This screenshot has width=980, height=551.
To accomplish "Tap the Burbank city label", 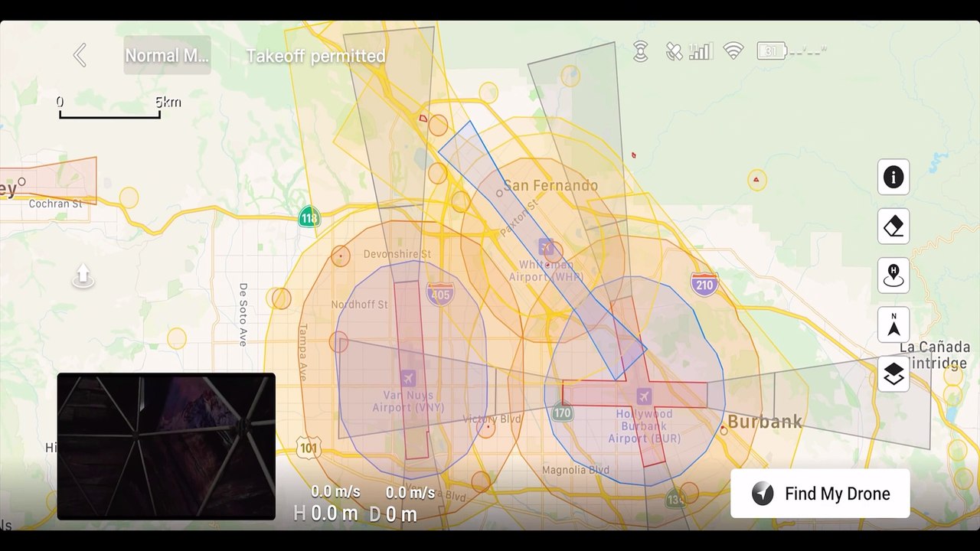I will point(764,422).
